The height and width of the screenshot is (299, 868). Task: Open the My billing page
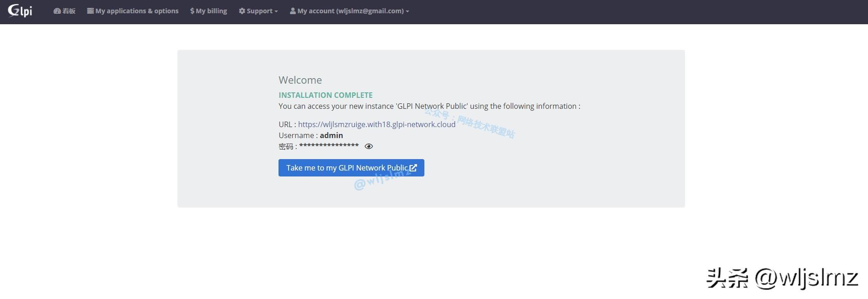point(211,11)
